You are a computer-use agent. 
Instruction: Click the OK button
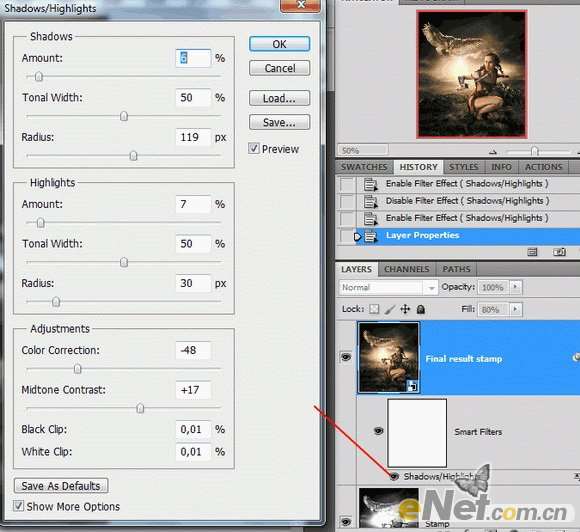[279, 44]
